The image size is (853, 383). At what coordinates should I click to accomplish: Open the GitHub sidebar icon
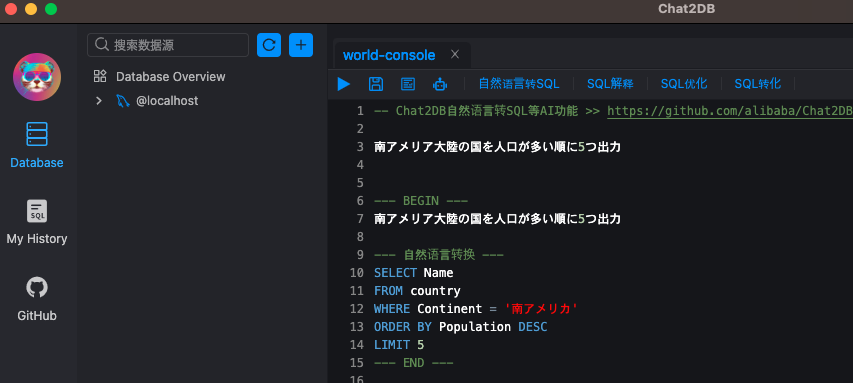click(x=37, y=299)
